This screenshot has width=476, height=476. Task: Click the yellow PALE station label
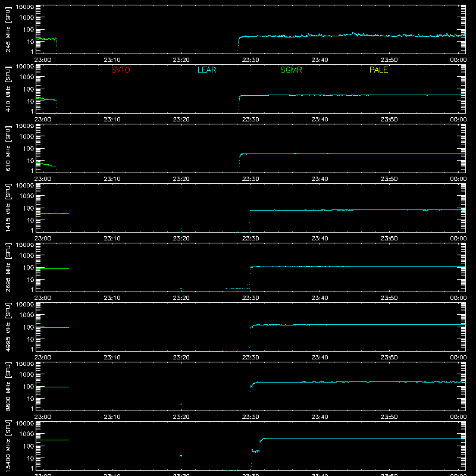378,70
